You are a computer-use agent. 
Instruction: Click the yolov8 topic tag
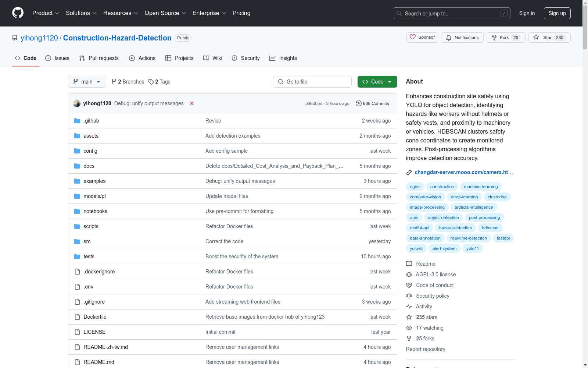pyautogui.click(x=416, y=248)
